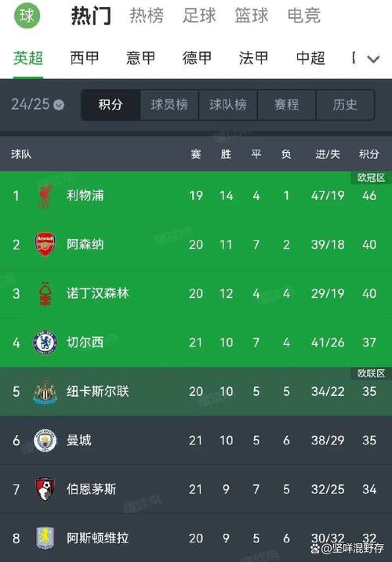The image size is (392, 562).
Task: Tap Newcastle United crest icon
Action: tap(45, 392)
